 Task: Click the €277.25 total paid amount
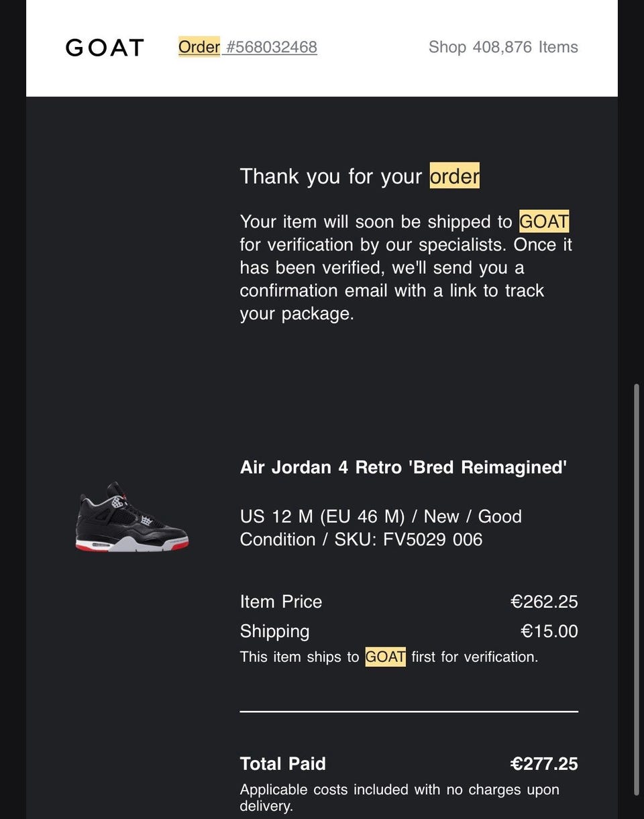pos(544,764)
